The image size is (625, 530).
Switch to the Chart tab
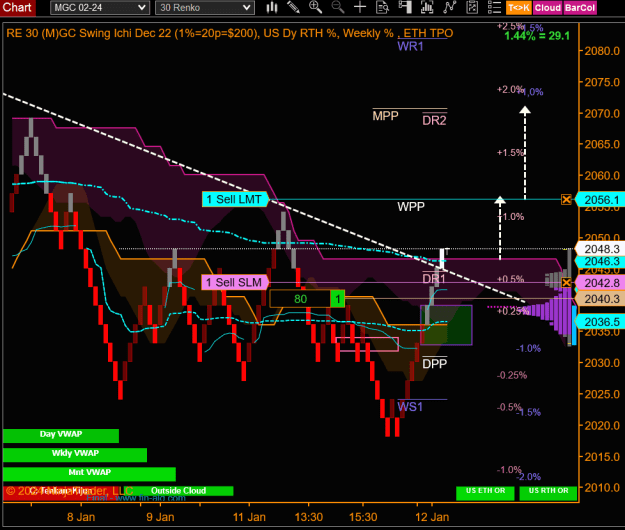[18, 8]
